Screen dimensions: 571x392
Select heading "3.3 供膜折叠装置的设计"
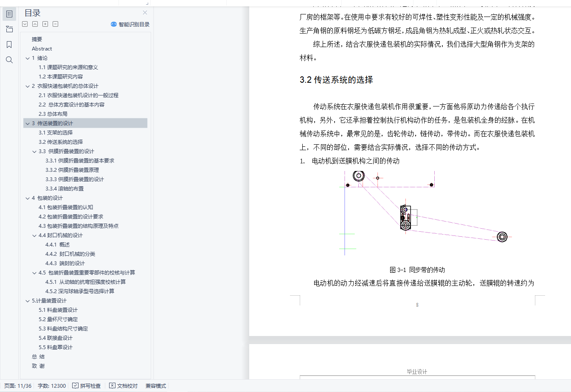click(66, 151)
